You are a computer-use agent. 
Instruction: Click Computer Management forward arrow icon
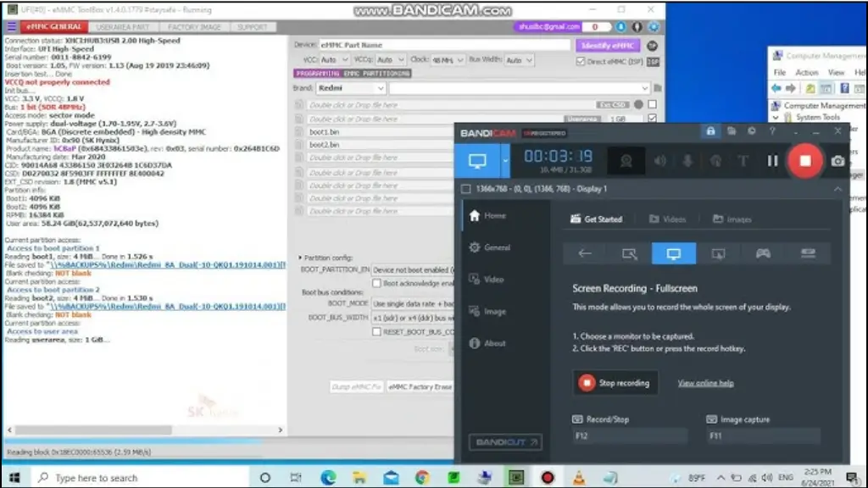[x=791, y=88]
